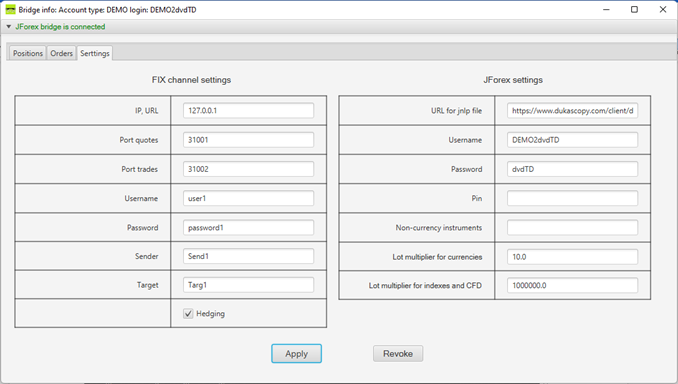
Task: Click the 'Port quotes' label
Action: click(139, 140)
